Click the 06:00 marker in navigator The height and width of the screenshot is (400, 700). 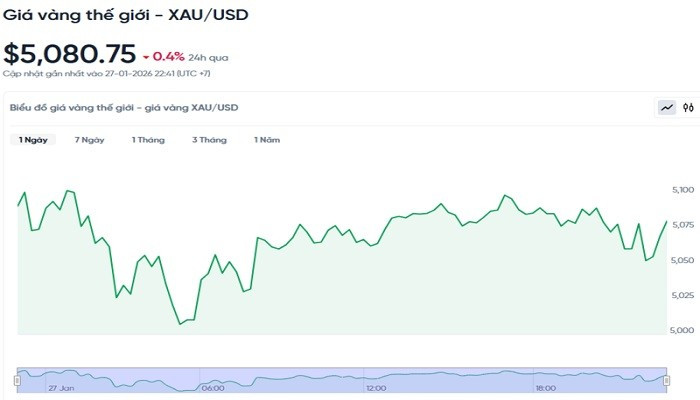click(213, 388)
